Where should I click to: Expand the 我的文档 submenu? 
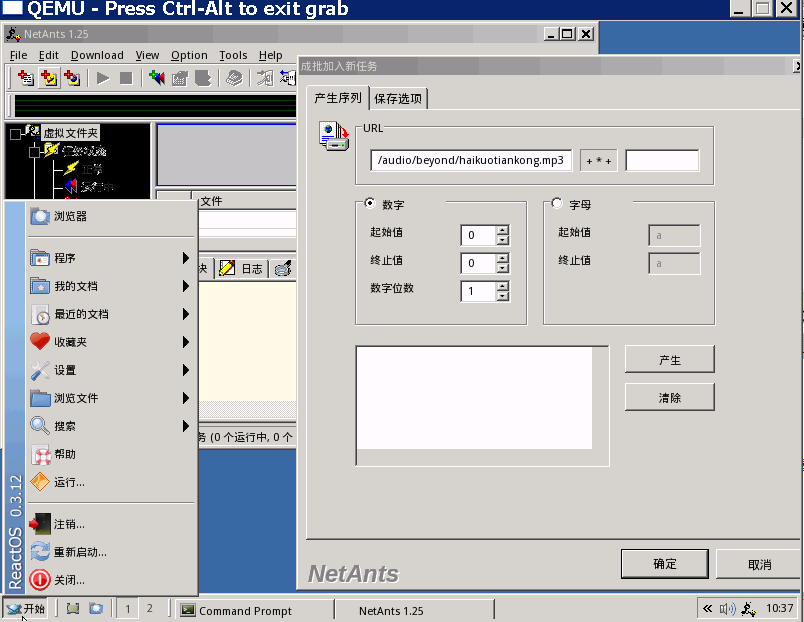point(112,286)
